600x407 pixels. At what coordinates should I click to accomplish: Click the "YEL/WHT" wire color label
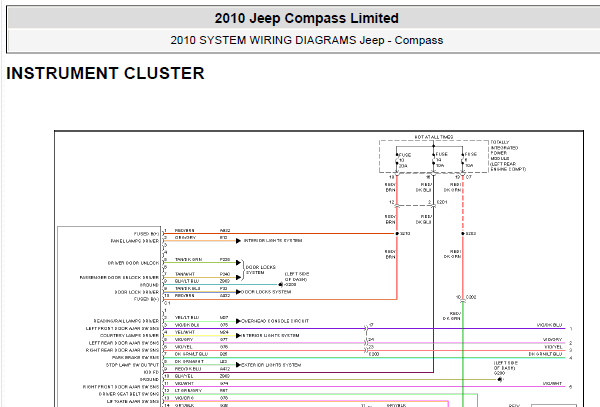pyautogui.click(x=185, y=332)
